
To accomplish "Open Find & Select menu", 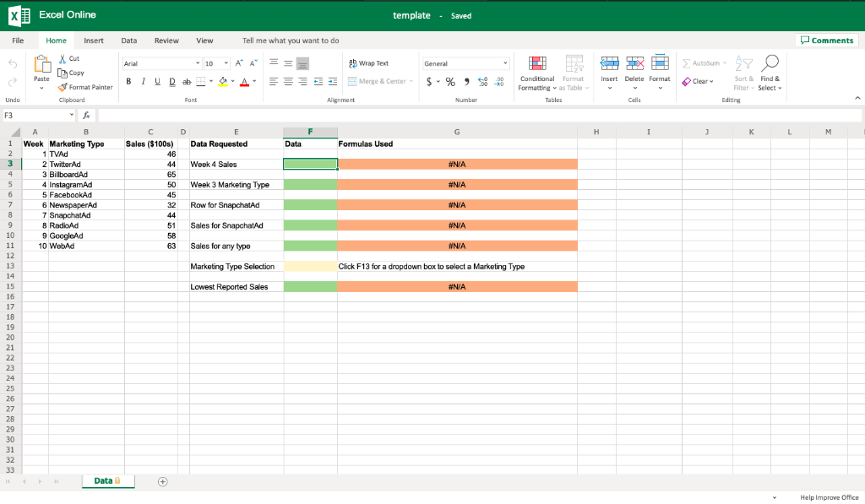I will 770,73.
